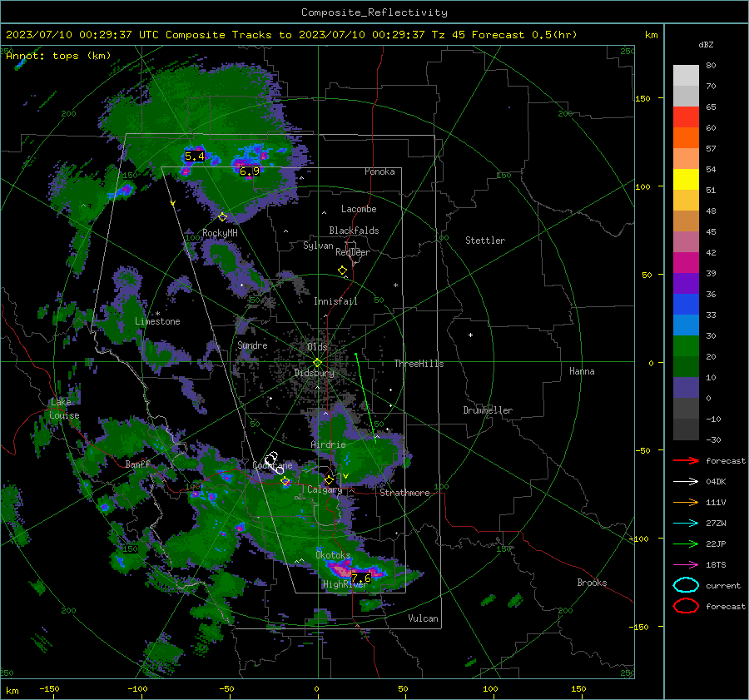Click the storm top label 5.4

click(x=195, y=156)
